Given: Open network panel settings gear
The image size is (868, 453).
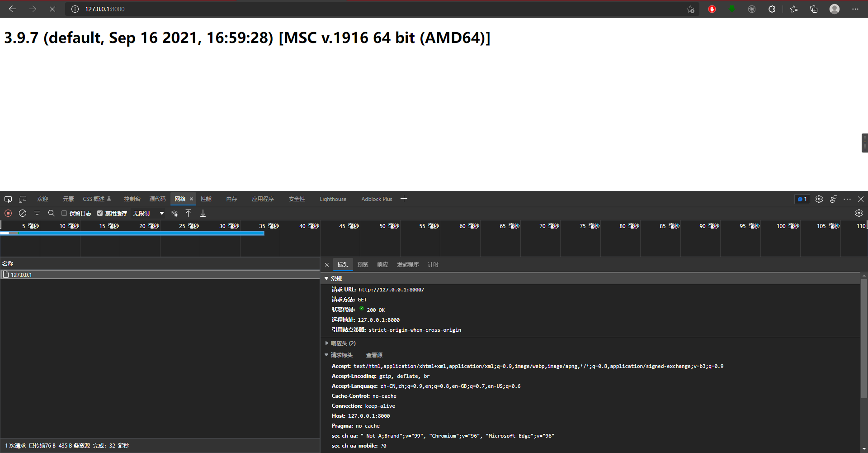Looking at the screenshot, I should click(x=859, y=213).
